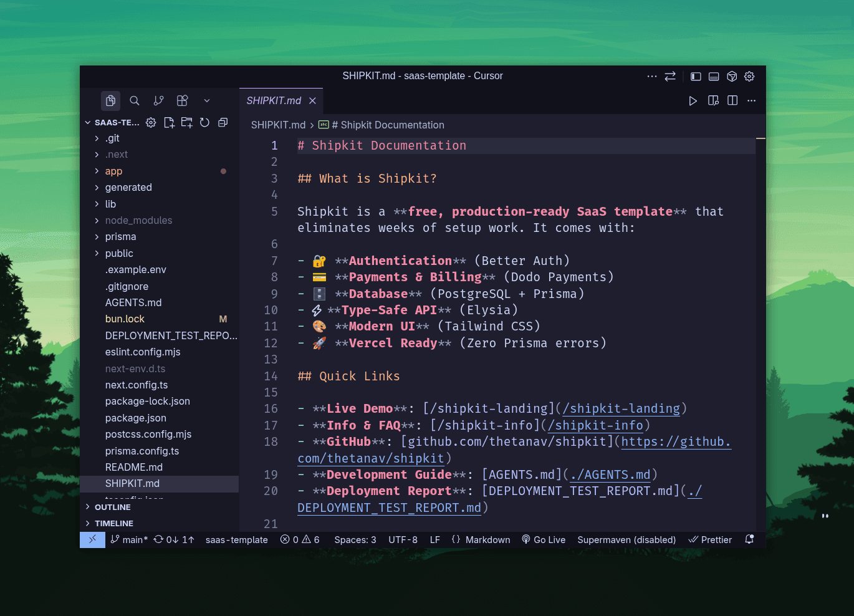Open the Extensions view icon
854x616 pixels.
[182, 100]
